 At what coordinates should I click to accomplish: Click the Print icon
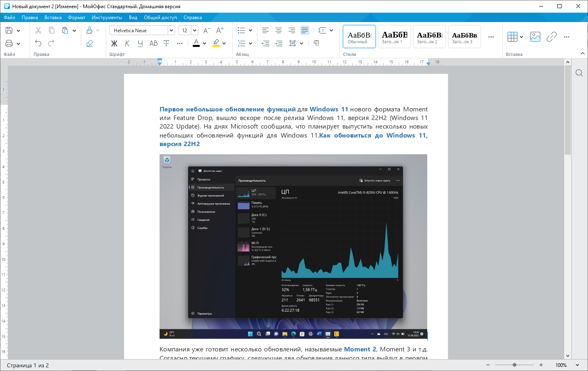coord(9,43)
